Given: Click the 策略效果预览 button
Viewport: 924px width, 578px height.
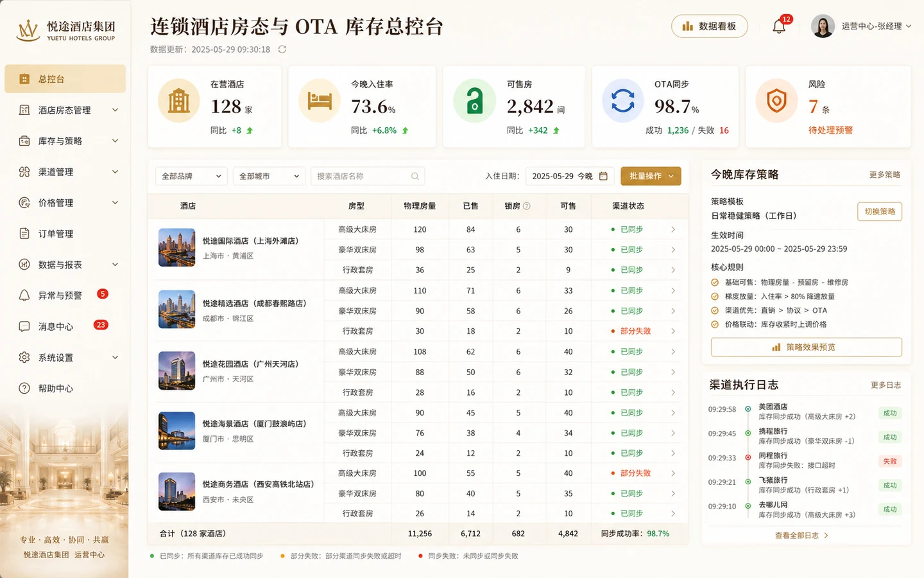Looking at the screenshot, I should click(x=806, y=347).
